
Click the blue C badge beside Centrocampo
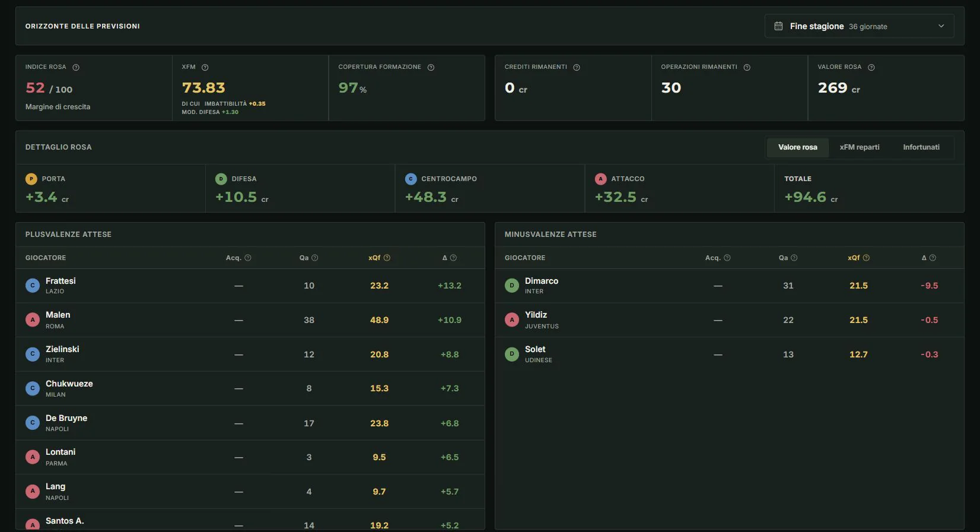[x=411, y=179]
